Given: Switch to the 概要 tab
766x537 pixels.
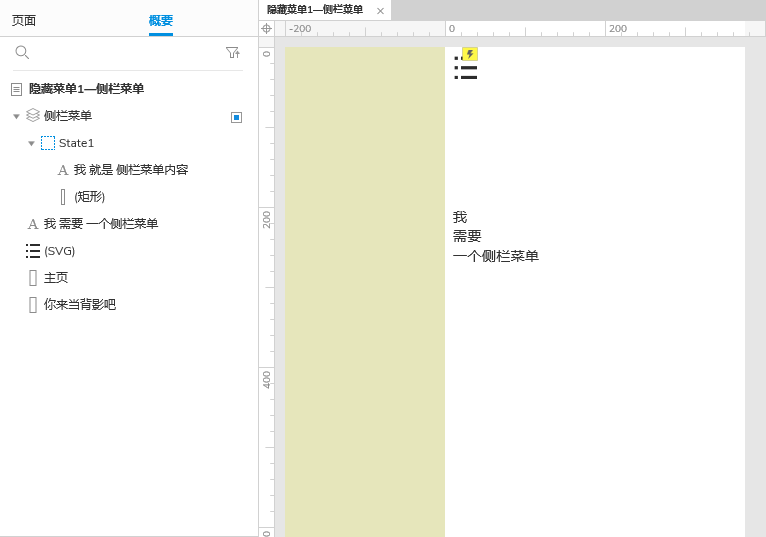Looking at the screenshot, I should 161,21.
